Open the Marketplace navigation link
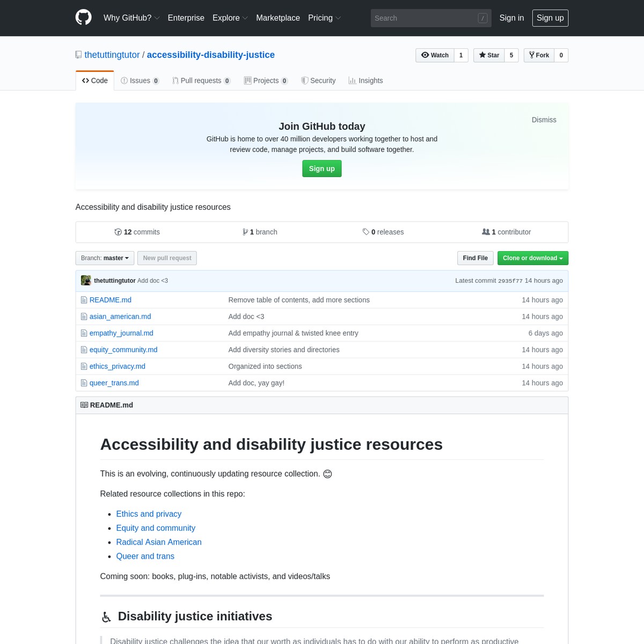 [x=278, y=18]
